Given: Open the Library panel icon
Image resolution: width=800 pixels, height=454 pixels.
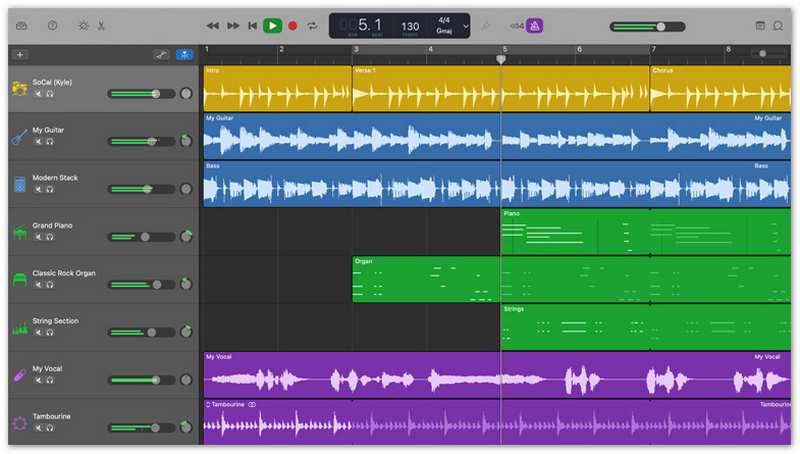Looking at the screenshot, I should (x=21, y=25).
